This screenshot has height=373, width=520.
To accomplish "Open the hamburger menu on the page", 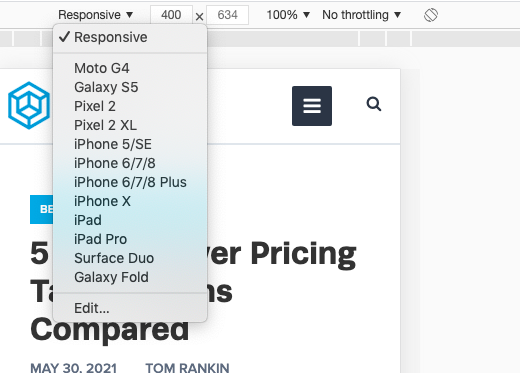I will (x=312, y=106).
